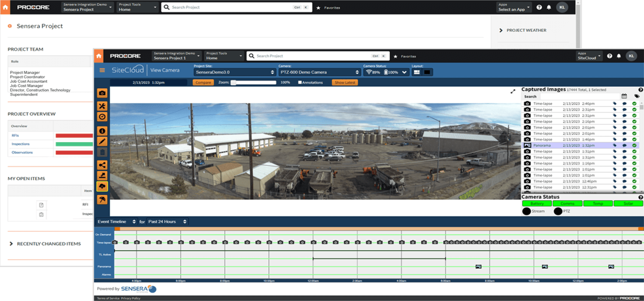
Task: Open the Project Site SenseraDemo3.0 dropdown
Action: 234,72
